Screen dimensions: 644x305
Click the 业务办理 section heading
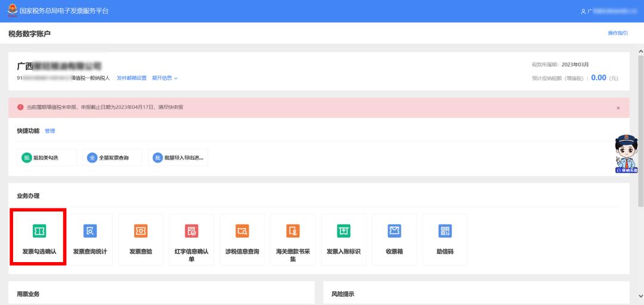click(29, 196)
